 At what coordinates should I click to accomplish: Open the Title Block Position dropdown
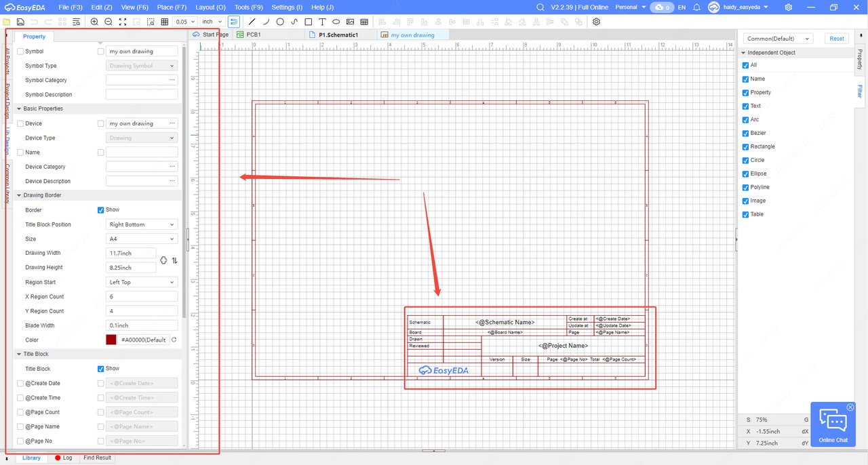142,224
